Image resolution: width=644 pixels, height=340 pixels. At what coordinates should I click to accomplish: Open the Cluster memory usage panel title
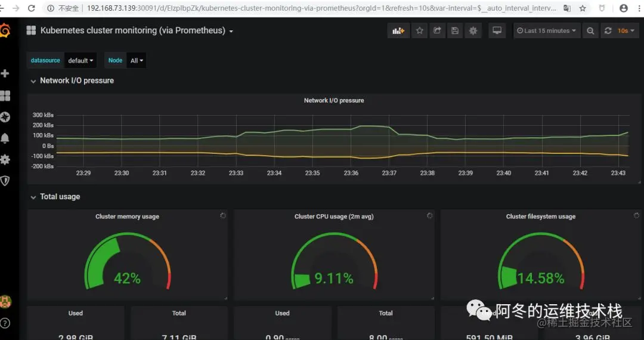(x=128, y=217)
